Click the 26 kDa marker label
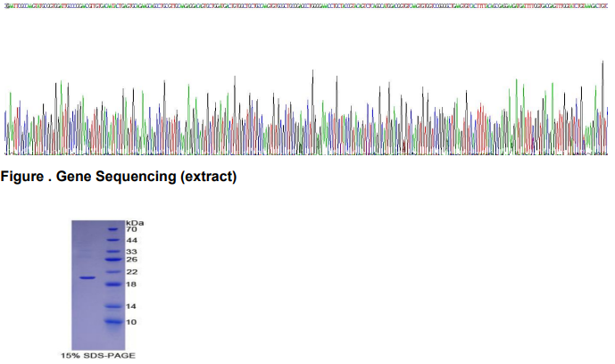The width and height of the screenshot is (615, 364). [131, 259]
